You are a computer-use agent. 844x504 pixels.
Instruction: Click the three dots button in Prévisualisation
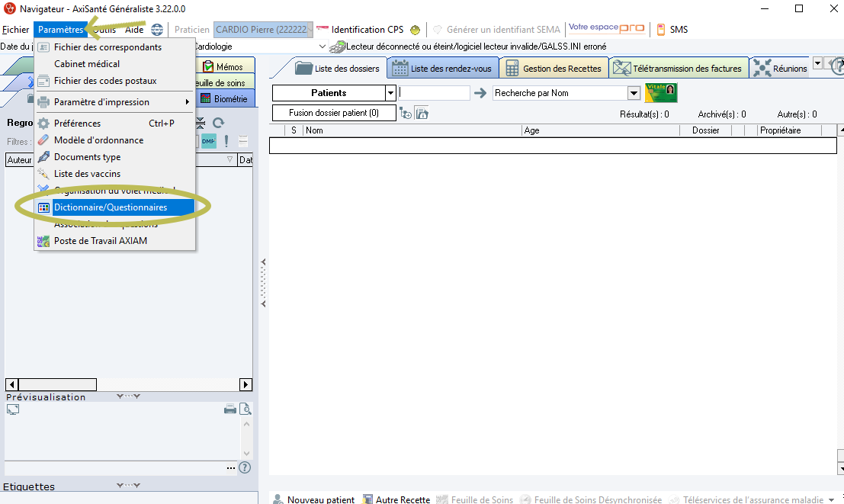(x=231, y=468)
